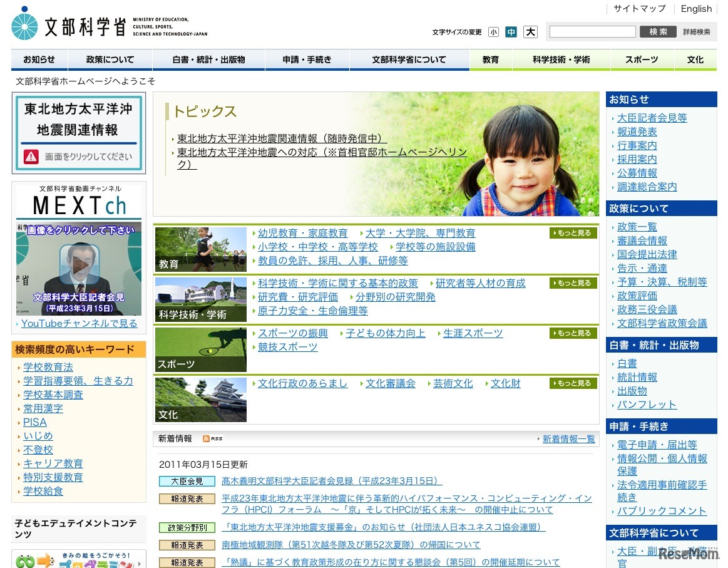Open the 大臣記者会見等 sidebar link

(652, 118)
